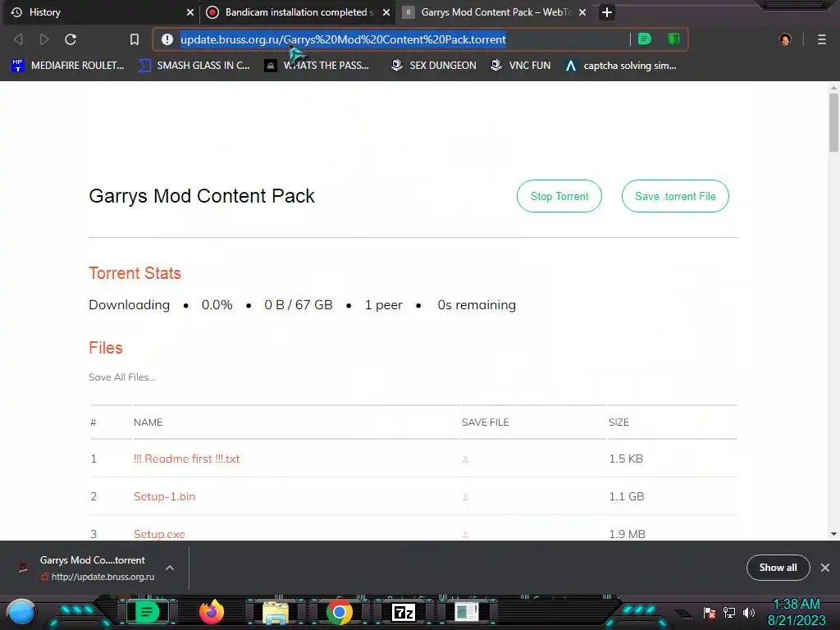Click the 1 peer stat text
Image resolution: width=840 pixels, height=630 pixels.
click(384, 305)
